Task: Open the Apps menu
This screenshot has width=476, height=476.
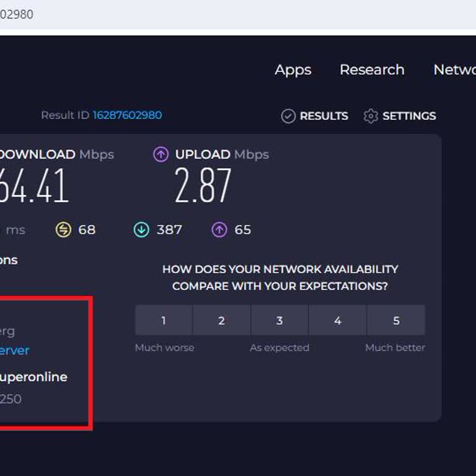Action: pos(293,70)
